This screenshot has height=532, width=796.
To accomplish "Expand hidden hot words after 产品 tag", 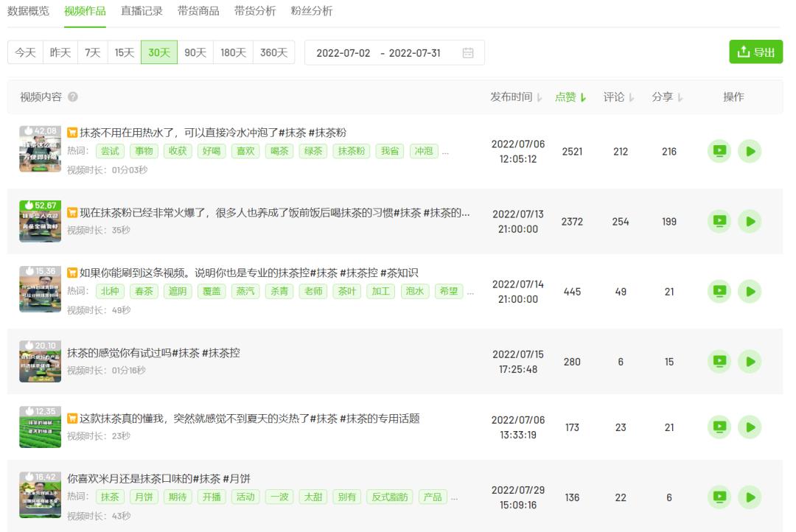I will (x=454, y=497).
